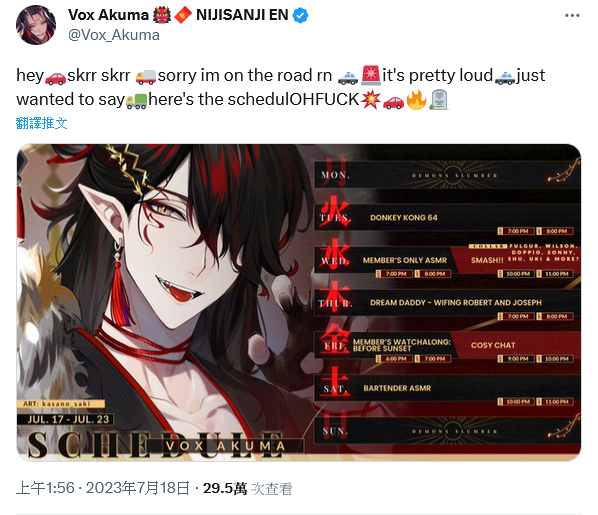Click the tombstone emoji ending the tweet
Viewport: 598px width, 515px height.
(x=439, y=100)
